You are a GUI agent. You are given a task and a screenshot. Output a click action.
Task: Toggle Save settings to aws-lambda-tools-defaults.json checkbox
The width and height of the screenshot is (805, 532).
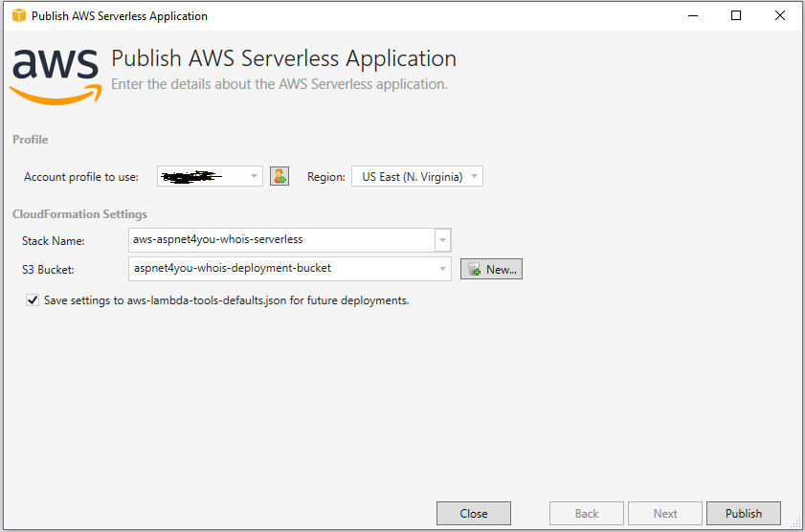[x=33, y=300]
